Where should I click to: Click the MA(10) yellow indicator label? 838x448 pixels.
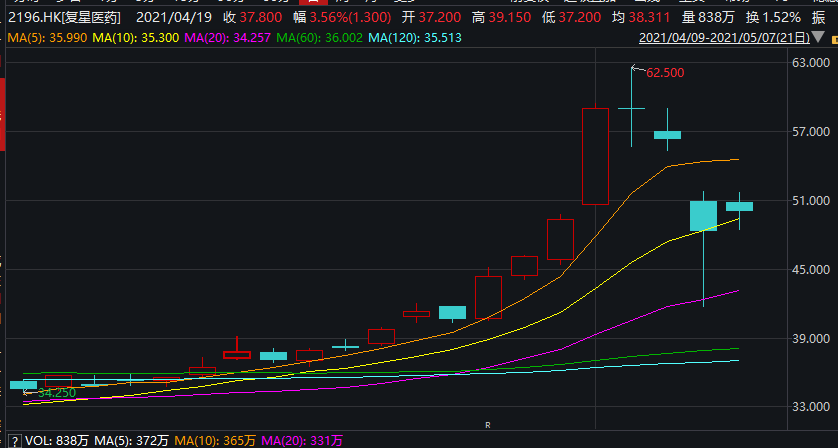(x=136, y=38)
